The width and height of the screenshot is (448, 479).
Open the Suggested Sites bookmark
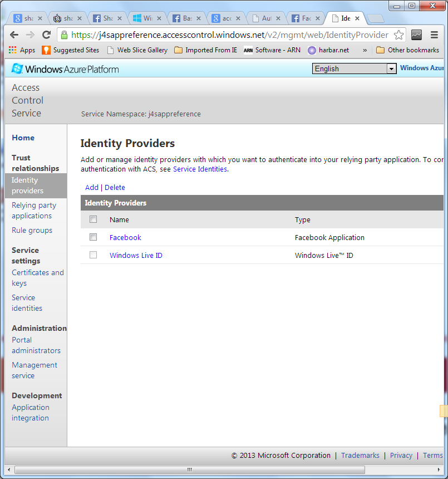click(71, 50)
